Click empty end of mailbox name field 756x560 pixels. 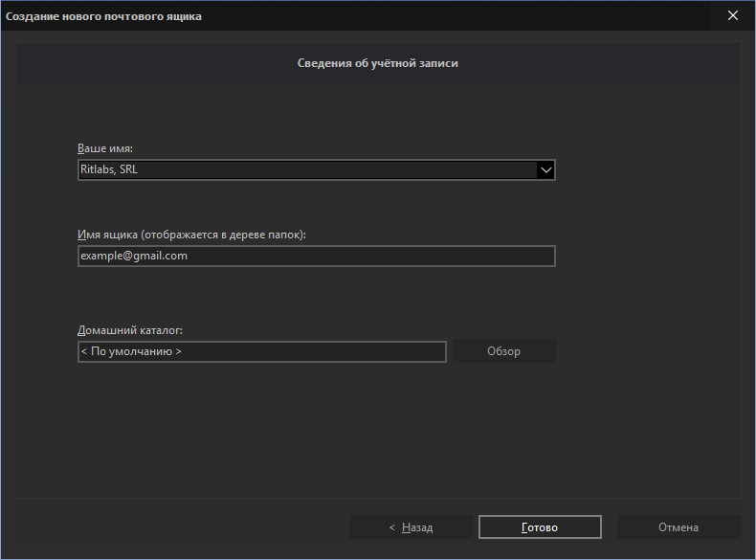371,256
